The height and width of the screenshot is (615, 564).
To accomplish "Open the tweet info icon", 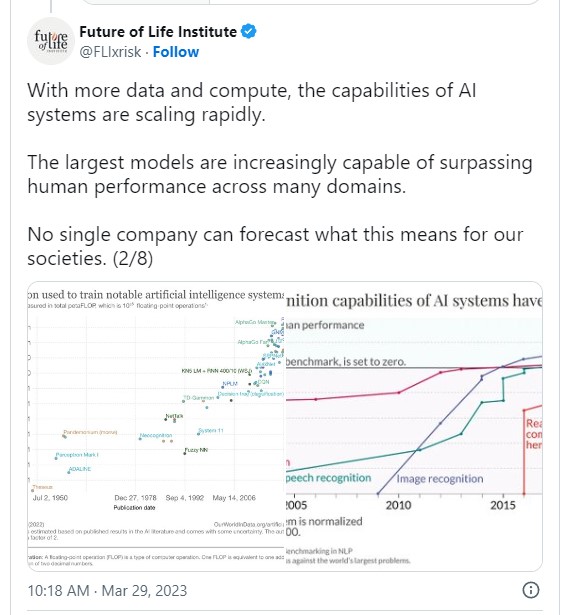I will click(531, 590).
